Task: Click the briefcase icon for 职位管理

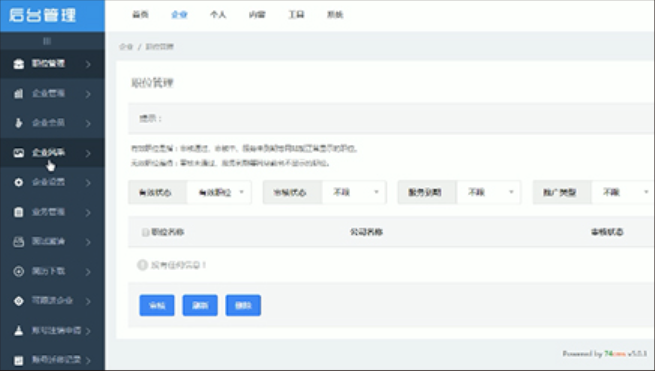Action: click(x=18, y=64)
